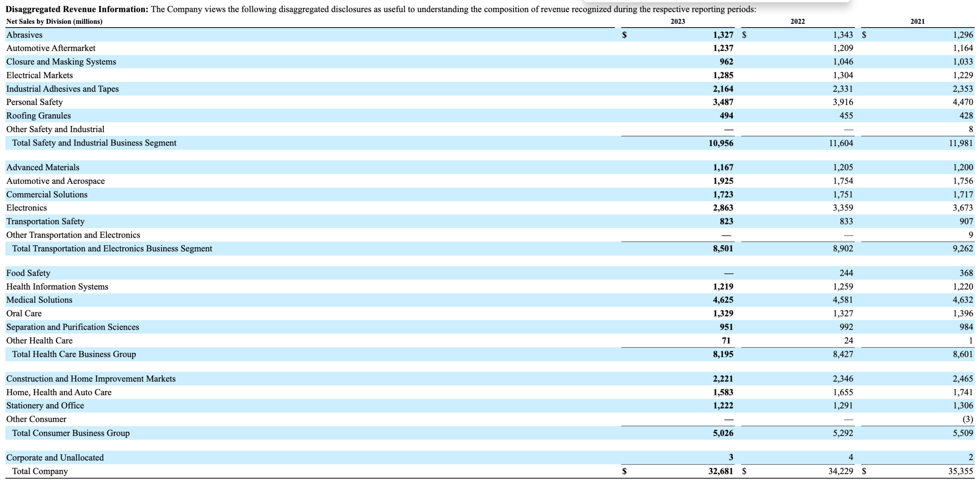
Task: Click the Transportation Safety label
Action: pyautogui.click(x=45, y=221)
